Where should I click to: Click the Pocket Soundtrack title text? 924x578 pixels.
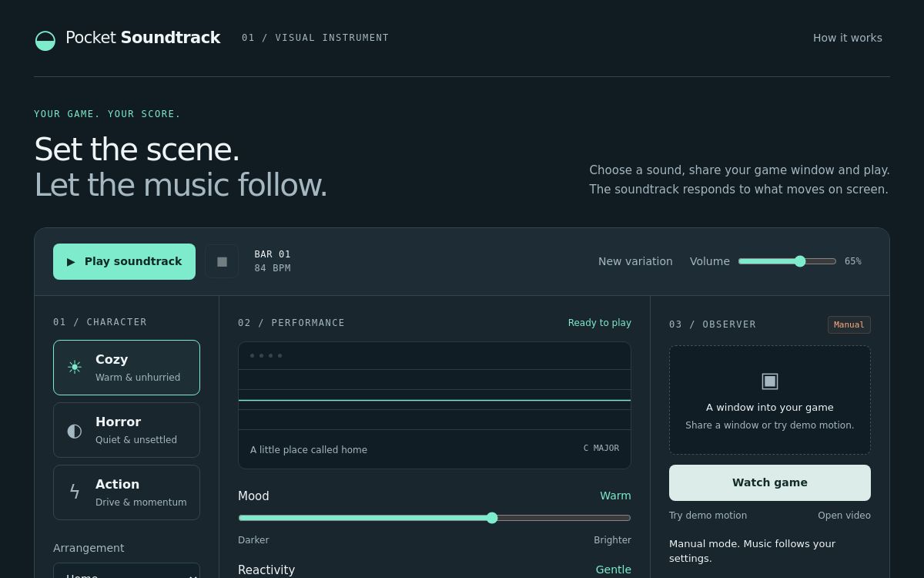tap(143, 38)
